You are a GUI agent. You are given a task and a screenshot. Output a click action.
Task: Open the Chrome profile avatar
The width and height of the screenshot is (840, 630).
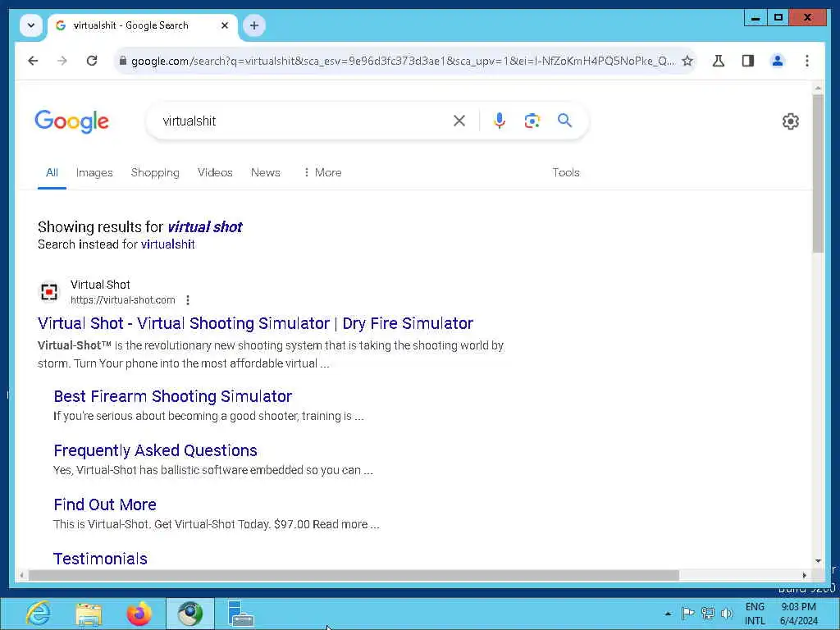coord(778,61)
